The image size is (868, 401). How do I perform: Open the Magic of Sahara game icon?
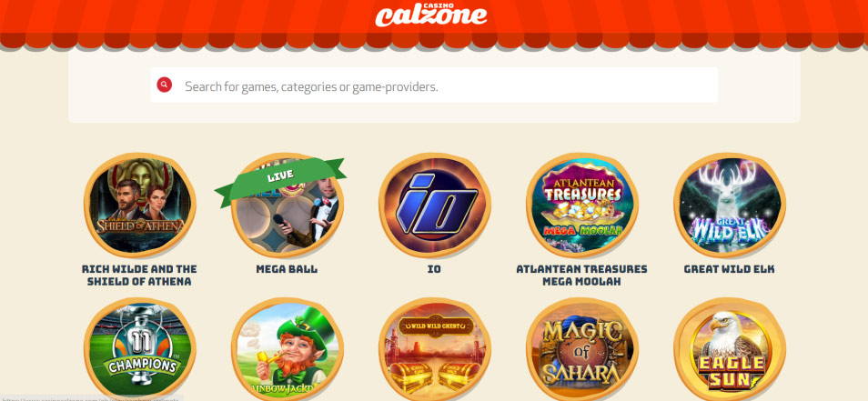tap(581, 349)
